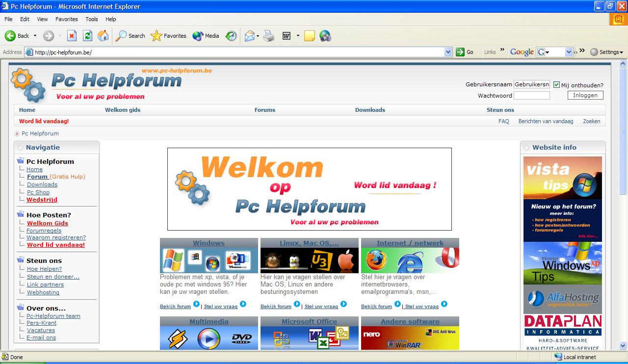Viewport: 628px width, 364px height.
Task: Click blue arrow beside Internet Stel uw vraag
Action: (444, 304)
